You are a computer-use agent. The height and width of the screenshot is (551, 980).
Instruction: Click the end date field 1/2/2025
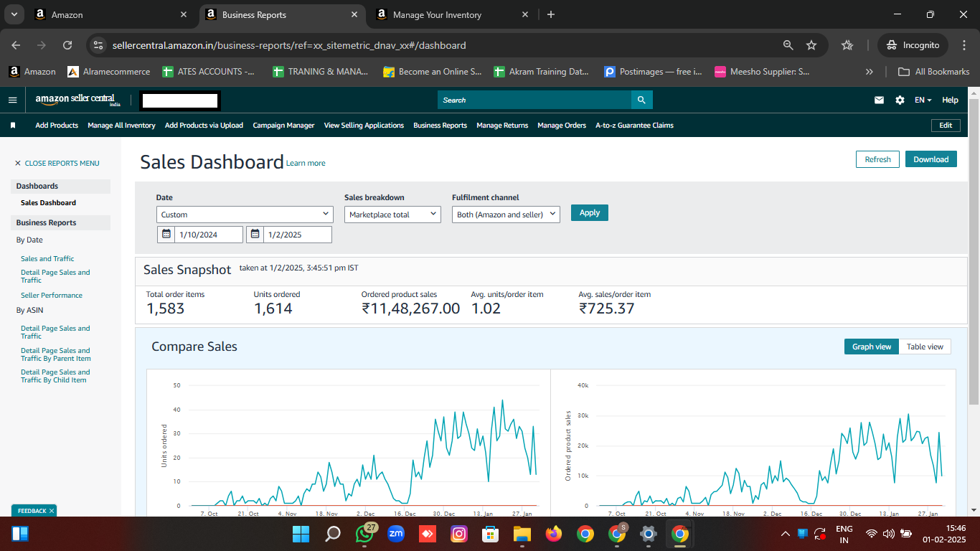(298, 235)
